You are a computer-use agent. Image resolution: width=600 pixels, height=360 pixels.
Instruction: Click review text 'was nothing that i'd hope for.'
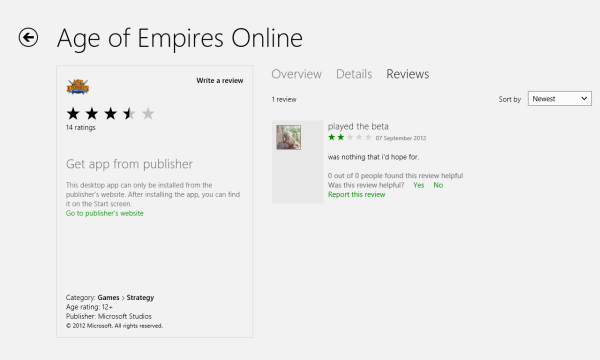pyautogui.click(x=373, y=157)
